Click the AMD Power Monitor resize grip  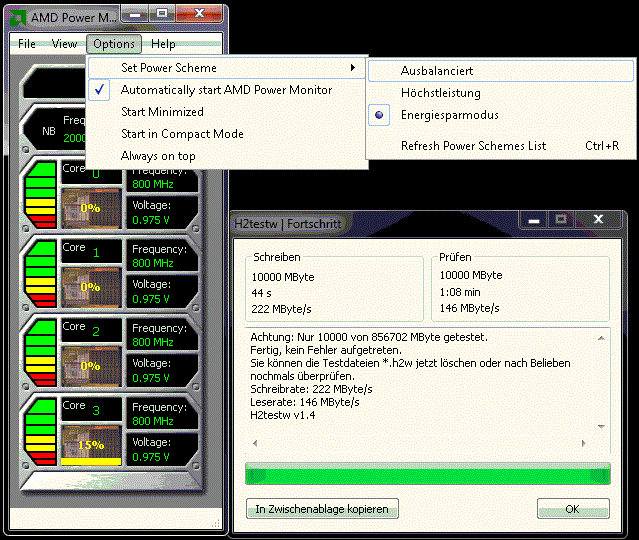tap(216, 523)
